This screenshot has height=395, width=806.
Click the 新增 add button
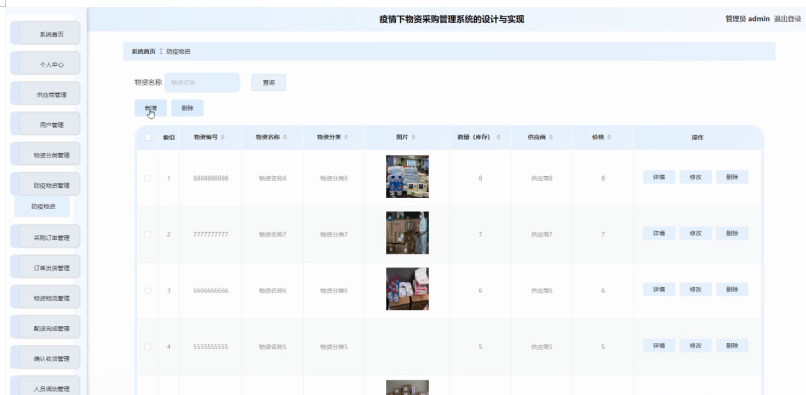tap(151, 108)
